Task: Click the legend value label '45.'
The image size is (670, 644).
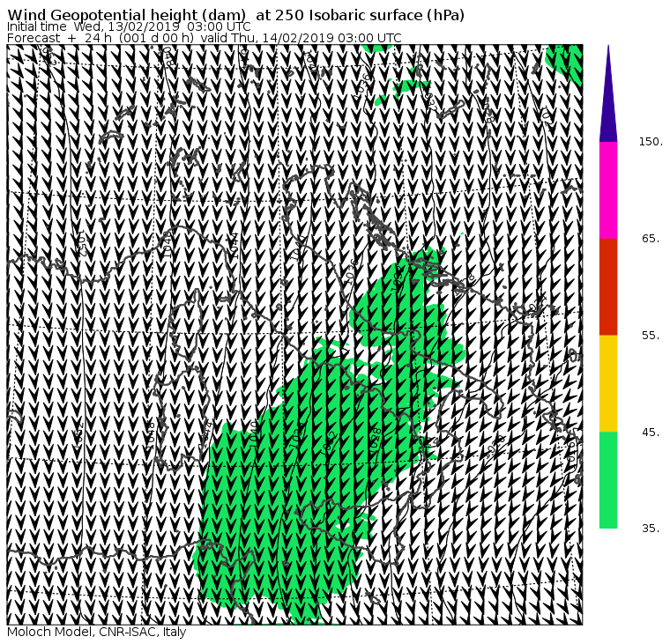Action: click(651, 433)
